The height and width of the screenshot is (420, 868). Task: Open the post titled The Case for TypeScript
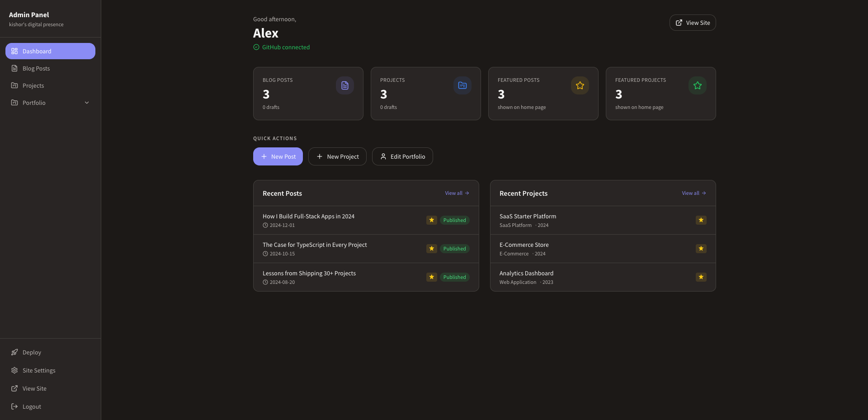pos(315,245)
